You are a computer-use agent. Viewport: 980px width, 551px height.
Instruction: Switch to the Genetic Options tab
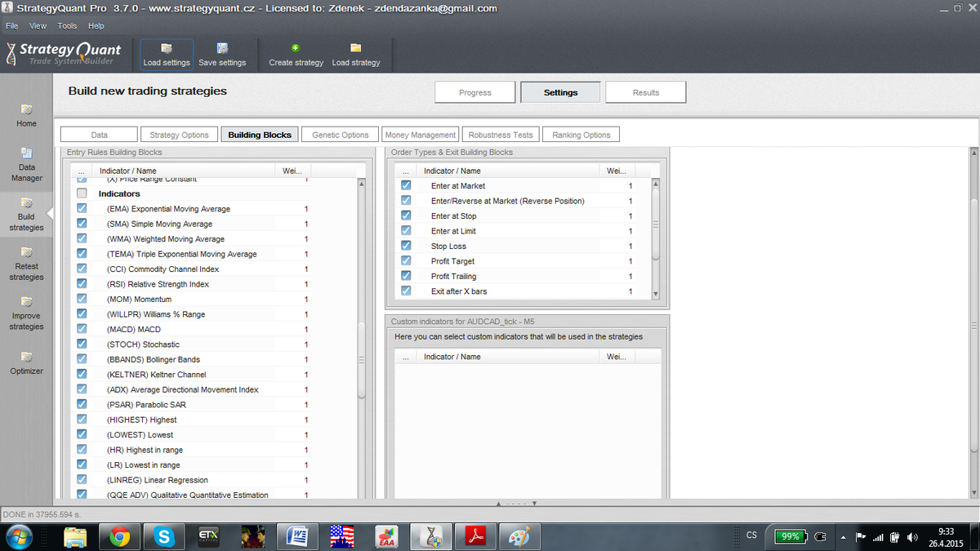point(341,135)
